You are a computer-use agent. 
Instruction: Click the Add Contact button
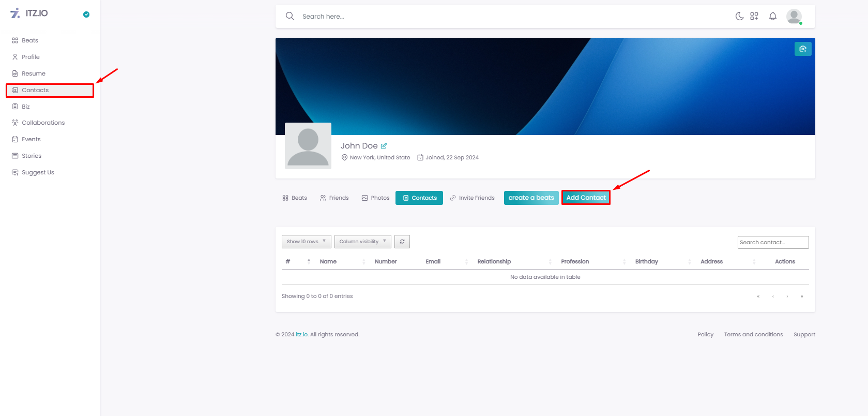coord(586,198)
